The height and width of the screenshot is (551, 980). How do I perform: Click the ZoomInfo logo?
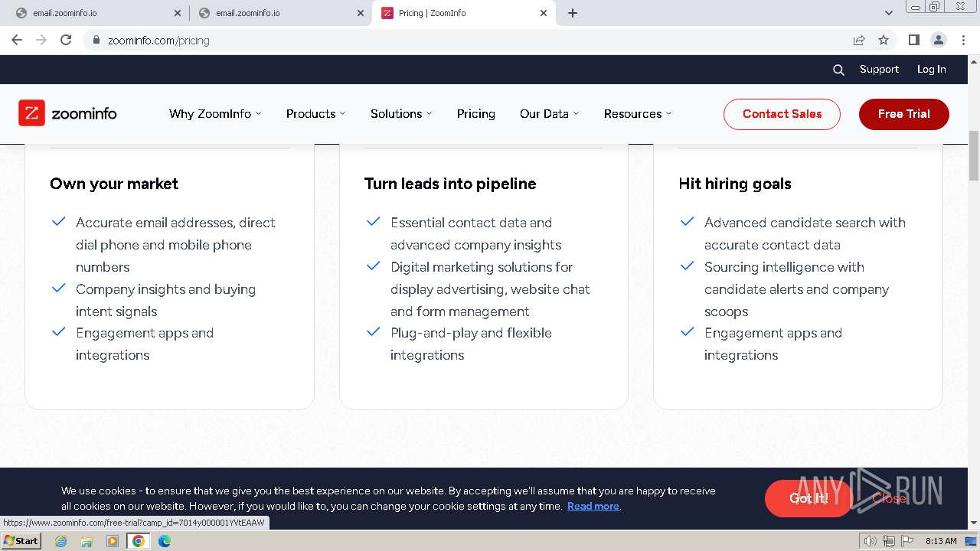point(67,113)
